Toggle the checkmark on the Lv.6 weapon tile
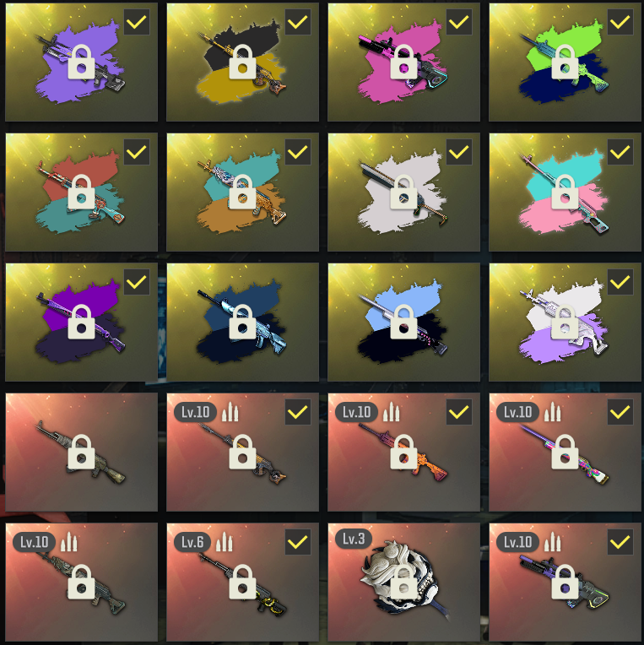Image resolution: width=644 pixels, height=645 pixels. click(298, 542)
